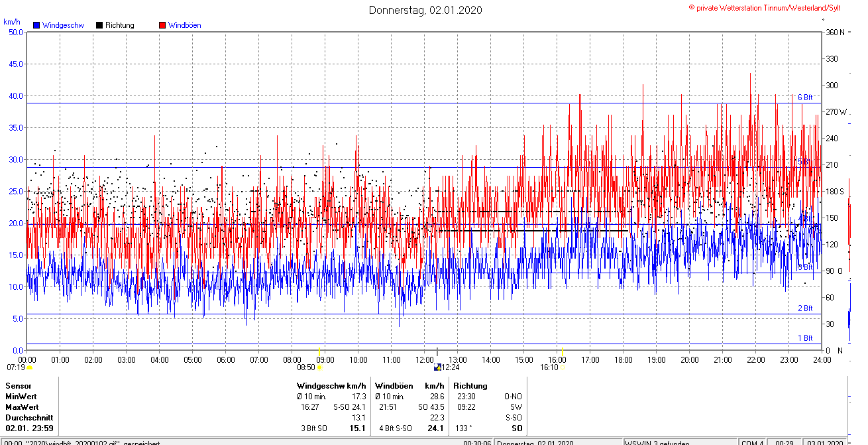Click the 02.01. 23:59 timestamp
Screen dimensions: 868x445
tap(29, 428)
